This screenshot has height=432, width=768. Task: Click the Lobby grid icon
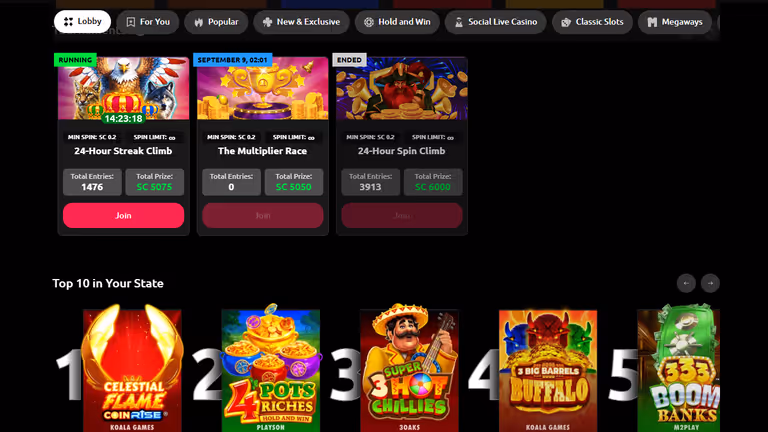tap(68, 22)
